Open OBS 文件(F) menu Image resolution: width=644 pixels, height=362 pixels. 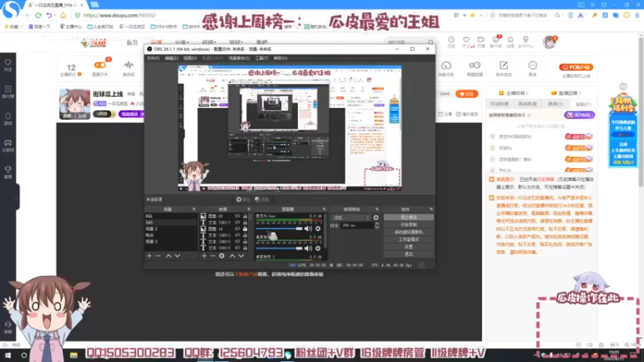pyautogui.click(x=153, y=58)
